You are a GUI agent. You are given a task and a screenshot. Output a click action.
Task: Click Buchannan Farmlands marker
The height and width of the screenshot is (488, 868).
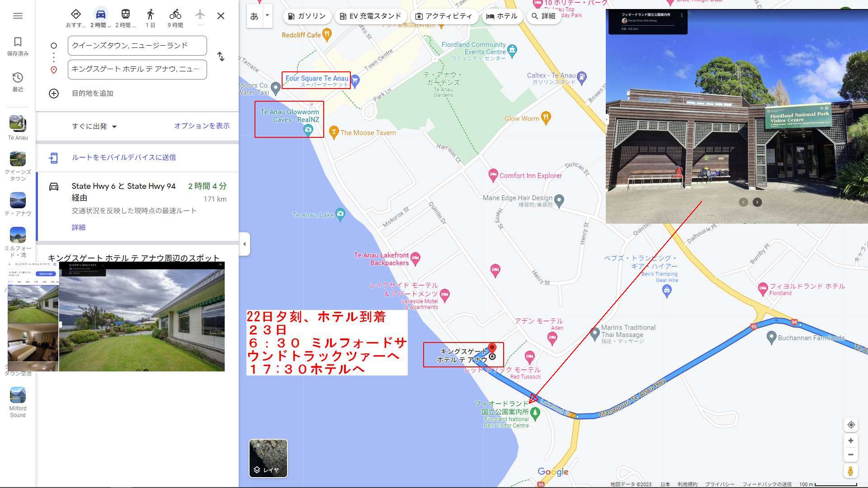[x=772, y=337]
